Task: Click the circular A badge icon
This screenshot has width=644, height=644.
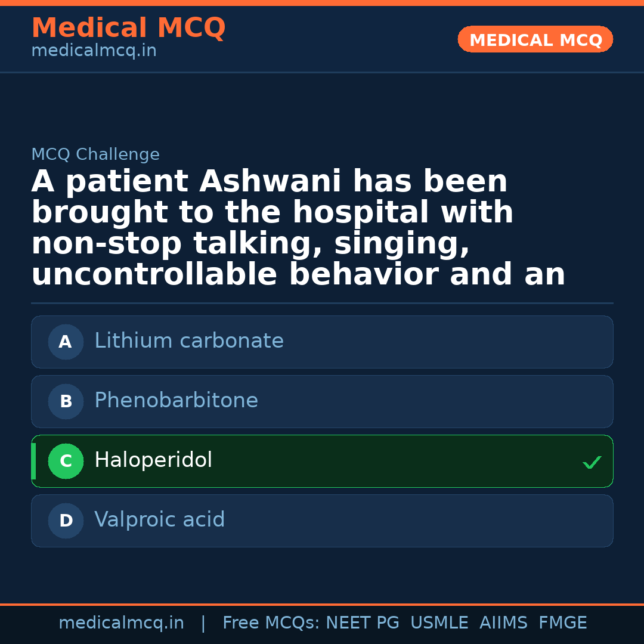Action: click(66, 342)
